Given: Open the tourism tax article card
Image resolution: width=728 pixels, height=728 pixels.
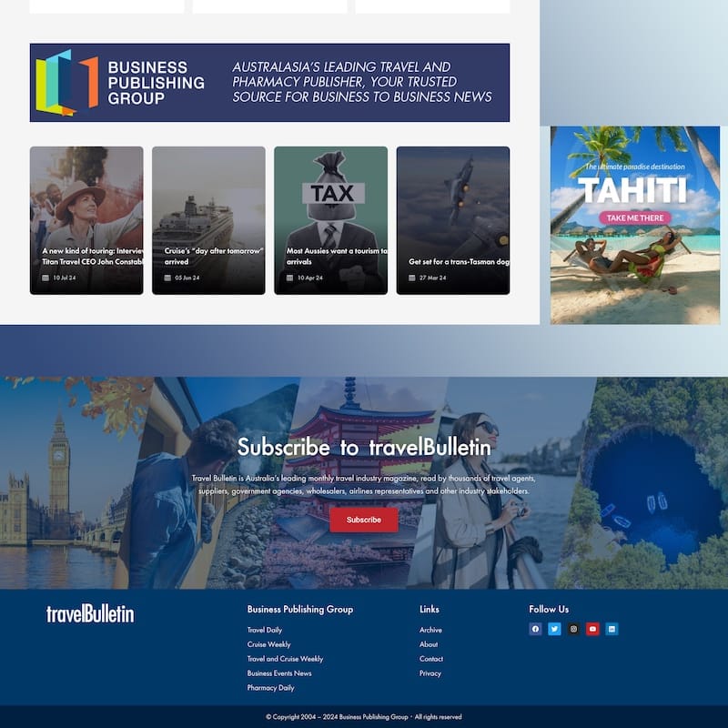Looking at the screenshot, I should pos(330,220).
